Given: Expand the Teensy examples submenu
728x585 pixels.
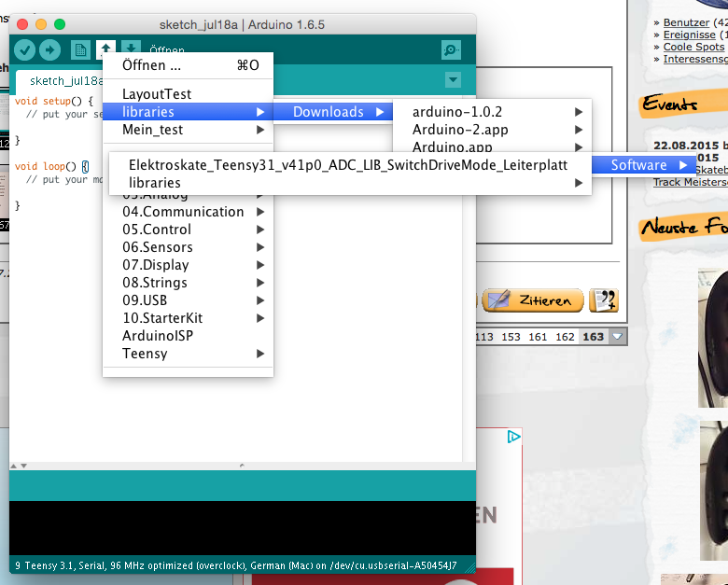Looking at the screenshot, I should click(x=188, y=354).
